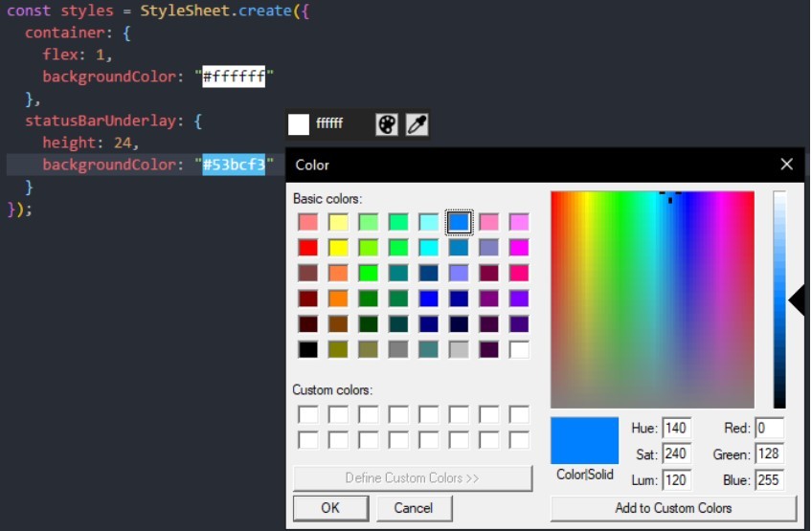Edit the Blue value field
The height and width of the screenshot is (531, 812).
pos(769,479)
